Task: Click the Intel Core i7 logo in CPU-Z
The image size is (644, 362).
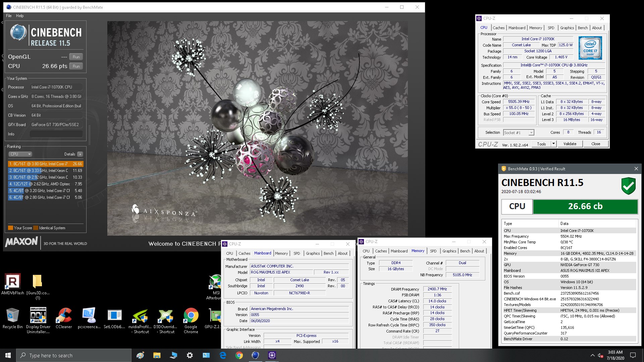Action: tap(590, 48)
